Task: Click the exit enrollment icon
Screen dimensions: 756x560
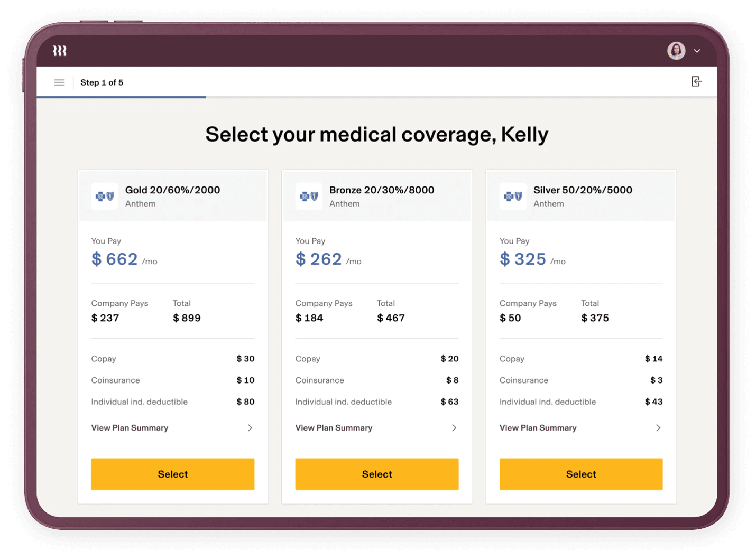Action: pos(696,81)
